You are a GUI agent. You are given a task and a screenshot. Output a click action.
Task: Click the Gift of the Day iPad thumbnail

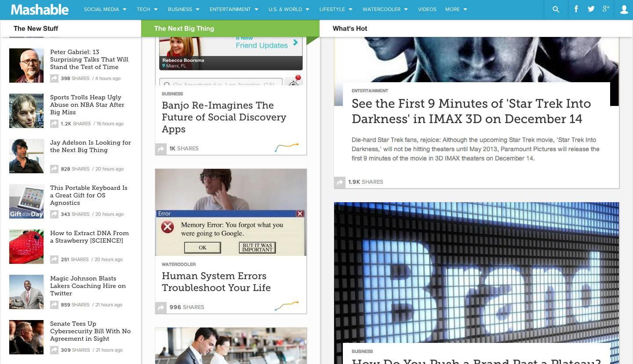coord(26,201)
